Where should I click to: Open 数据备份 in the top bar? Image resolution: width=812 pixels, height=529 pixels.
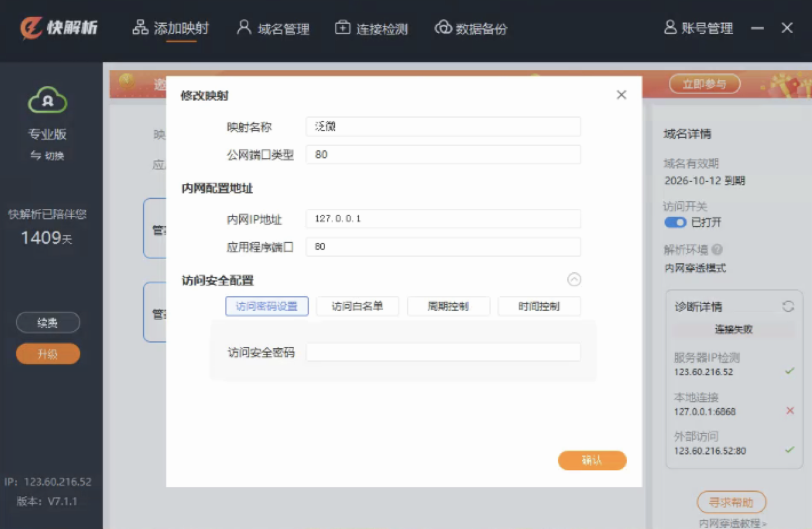pyautogui.click(x=471, y=28)
